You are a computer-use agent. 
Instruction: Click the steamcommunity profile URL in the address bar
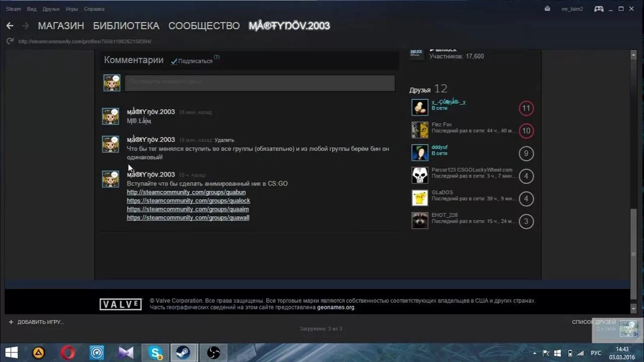85,42
